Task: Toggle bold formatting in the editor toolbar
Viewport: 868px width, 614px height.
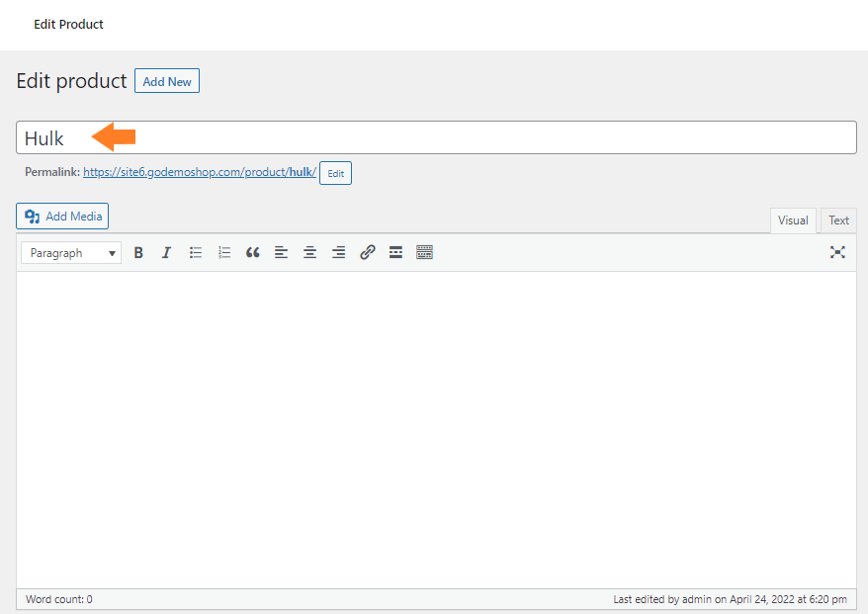Action: point(138,252)
